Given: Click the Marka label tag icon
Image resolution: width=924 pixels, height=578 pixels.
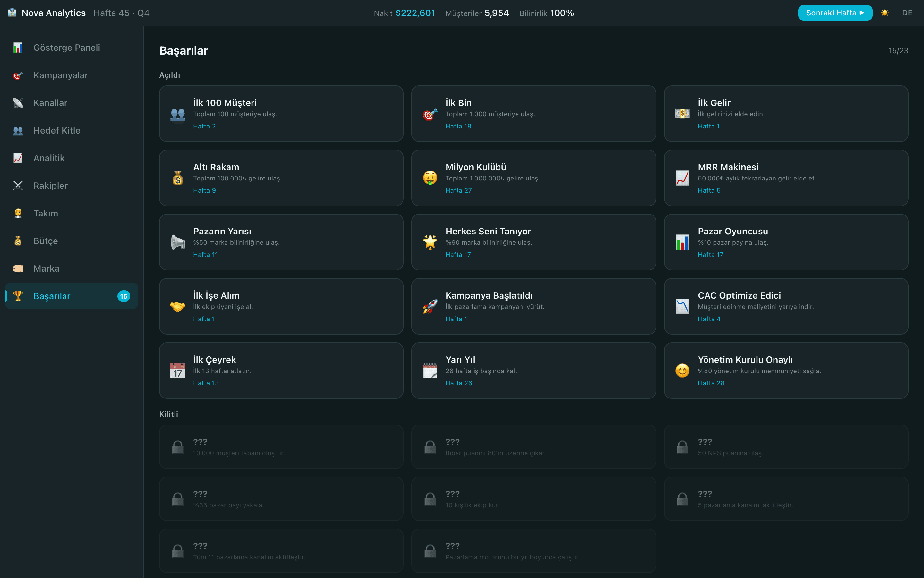Looking at the screenshot, I should [18, 268].
